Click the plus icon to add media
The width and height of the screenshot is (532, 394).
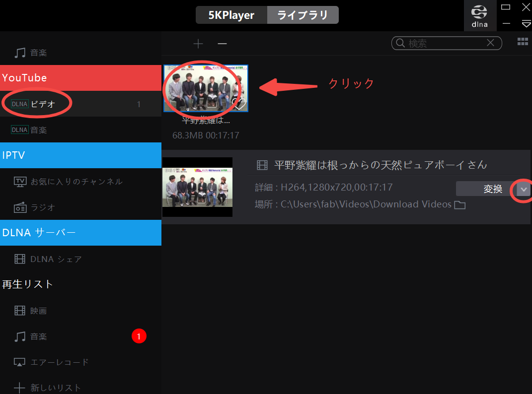pyautogui.click(x=198, y=43)
